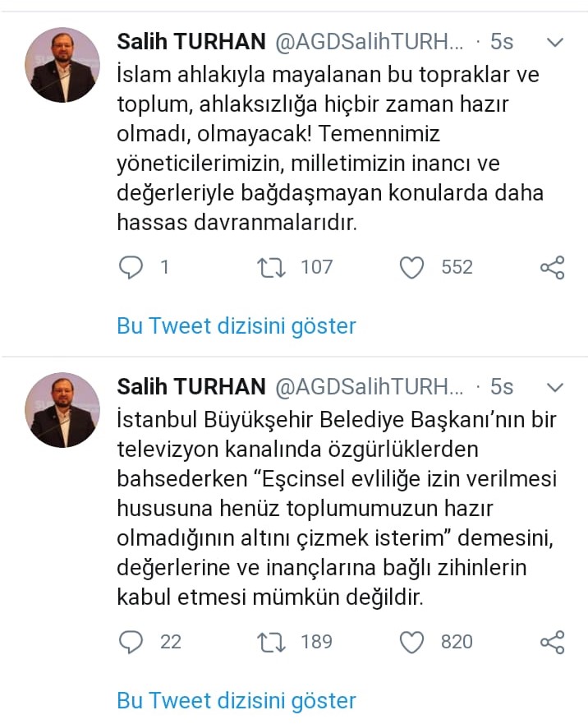The width and height of the screenshot is (588, 724).
Task: Reply to the first tweet about İslam ahlakı
Action: (x=131, y=267)
